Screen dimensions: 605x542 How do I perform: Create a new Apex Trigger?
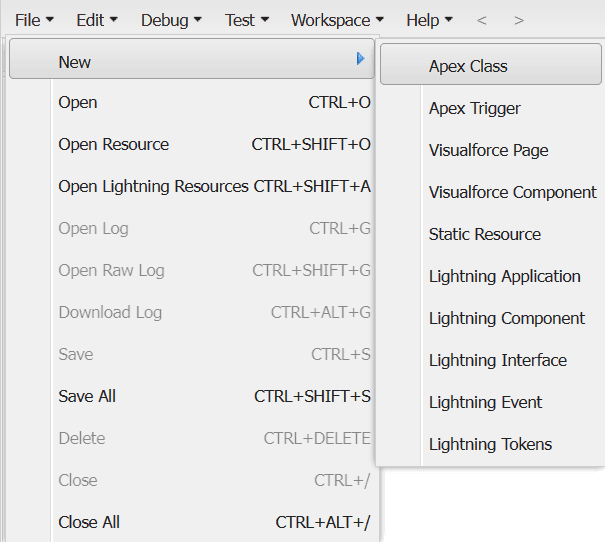point(491,109)
